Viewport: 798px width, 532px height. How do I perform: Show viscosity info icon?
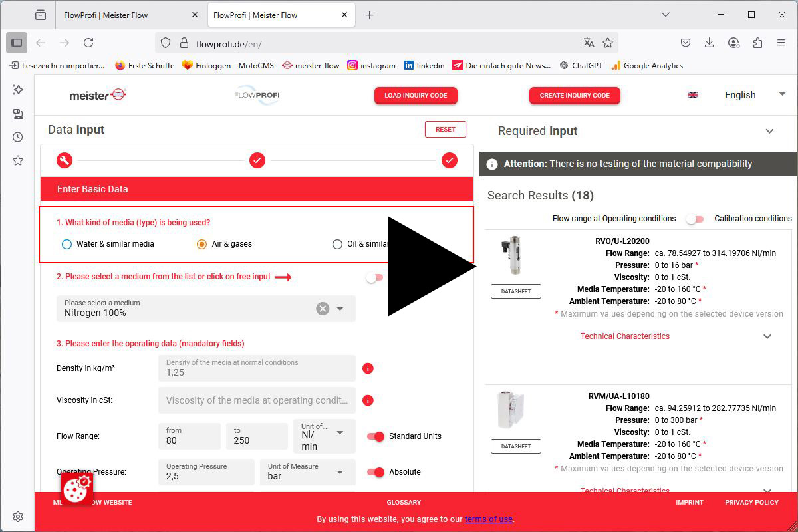click(x=368, y=400)
